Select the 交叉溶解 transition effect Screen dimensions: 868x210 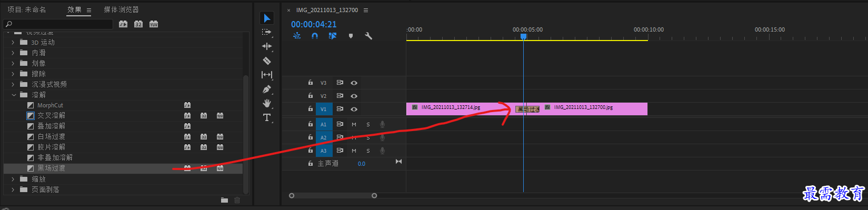(x=51, y=115)
